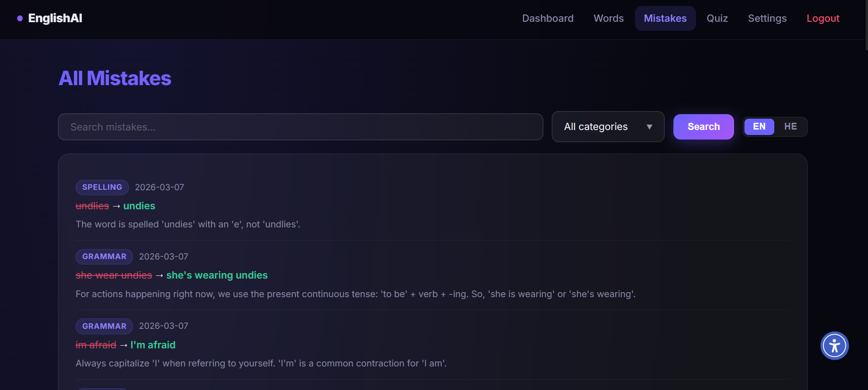Click the 'she's wearing undies' correction
This screenshot has height=390, width=868.
pyautogui.click(x=217, y=275)
